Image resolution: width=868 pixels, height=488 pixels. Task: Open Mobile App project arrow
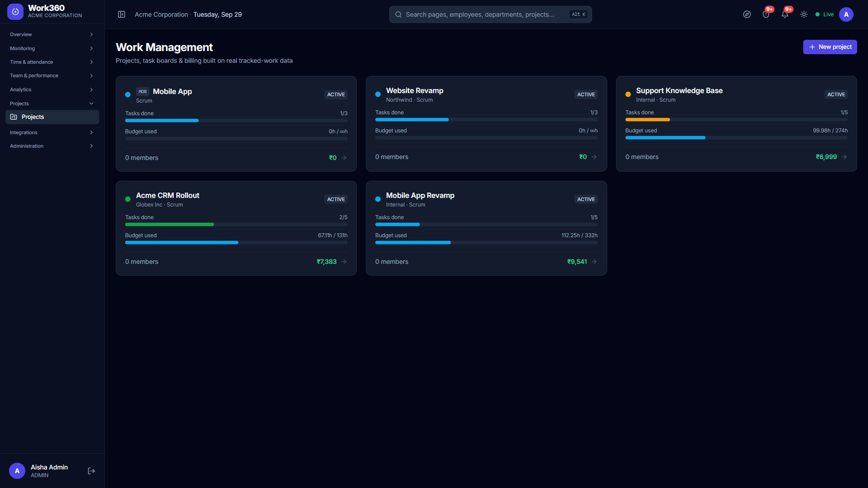[x=344, y=158]
